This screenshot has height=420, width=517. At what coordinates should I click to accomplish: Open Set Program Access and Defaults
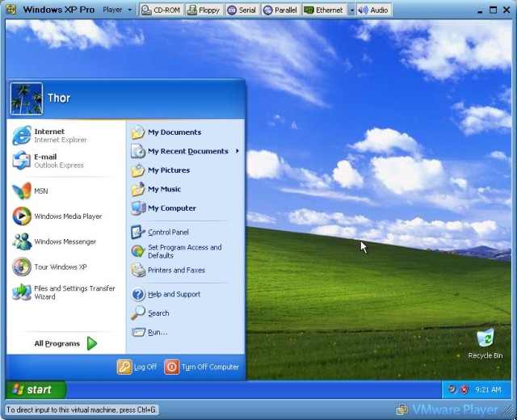tap(176, 251)
